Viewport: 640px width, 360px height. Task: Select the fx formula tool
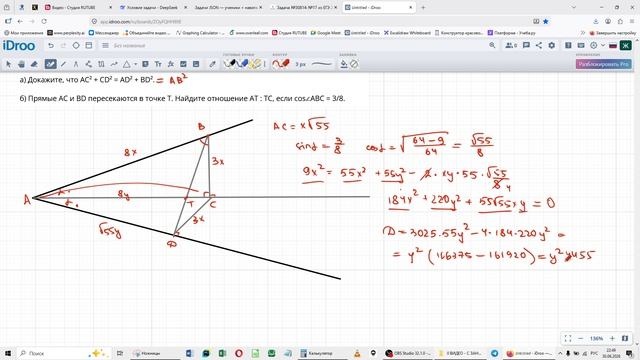pos(171,64)
